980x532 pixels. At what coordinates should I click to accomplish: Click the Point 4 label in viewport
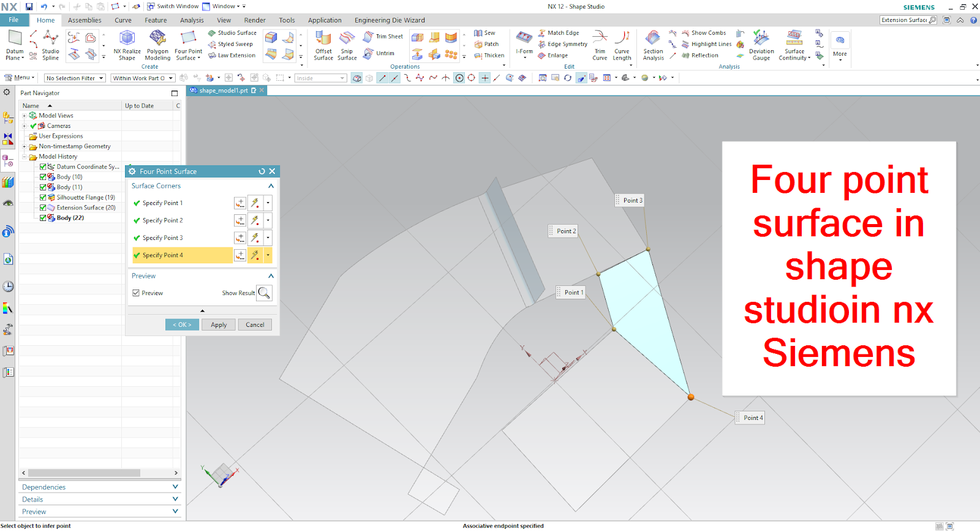pos(750,418)
